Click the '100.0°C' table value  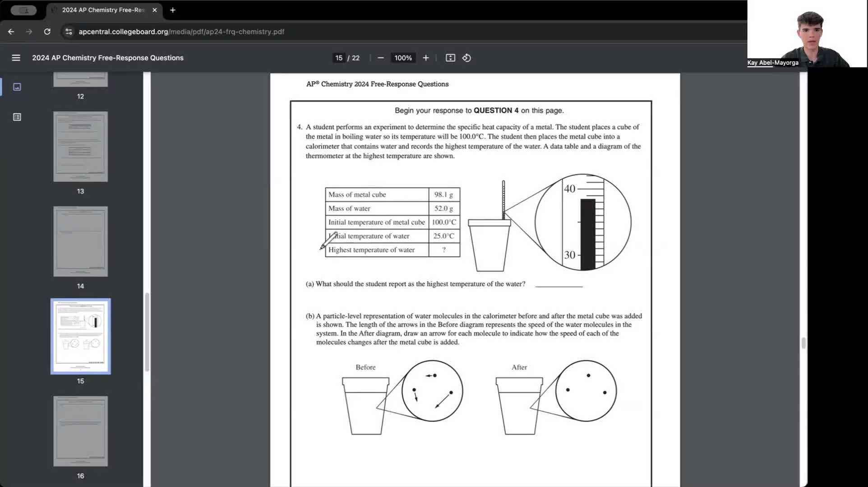pos(444,222)
